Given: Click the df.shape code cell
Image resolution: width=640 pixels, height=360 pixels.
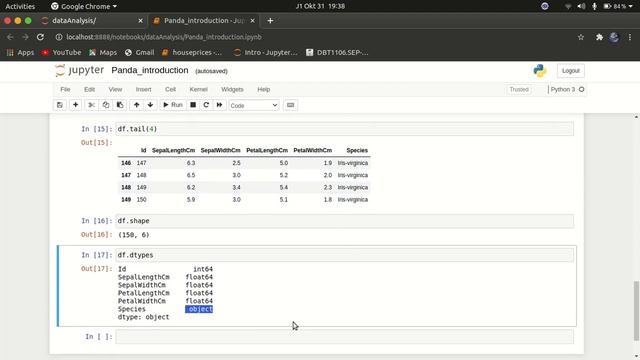Looking at the screenshot, I should click(x=344, y=221).
